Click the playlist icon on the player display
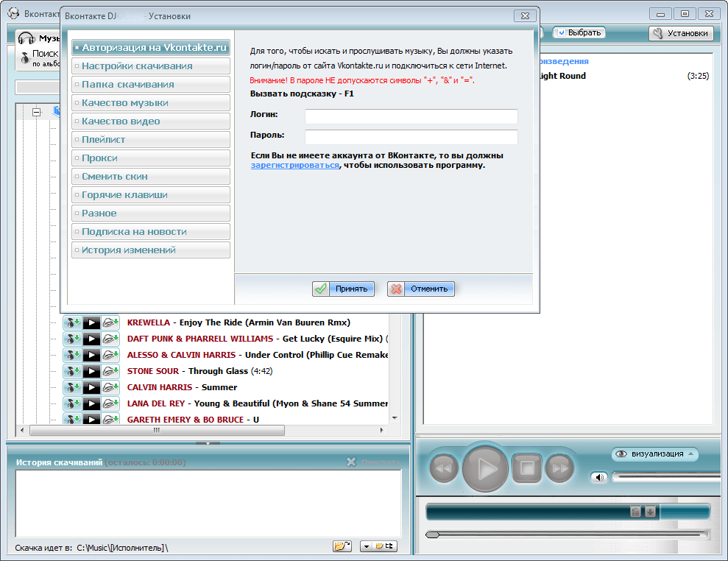Image resolution: width=728 pixels, height=561 pixels. [x=635, y=512]
